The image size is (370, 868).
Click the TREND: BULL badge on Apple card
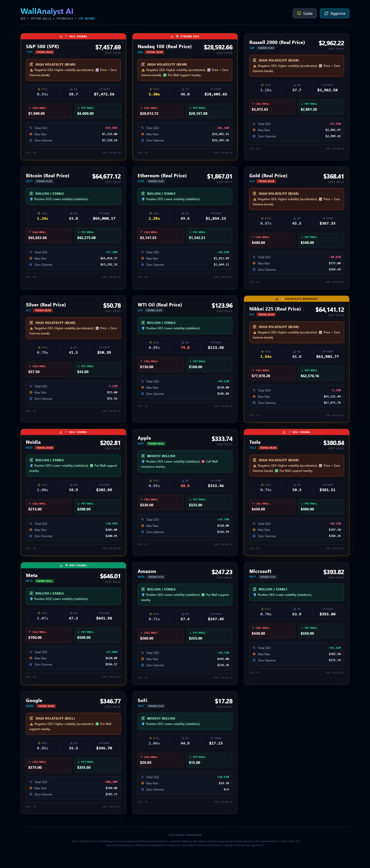tap(156, 444)
